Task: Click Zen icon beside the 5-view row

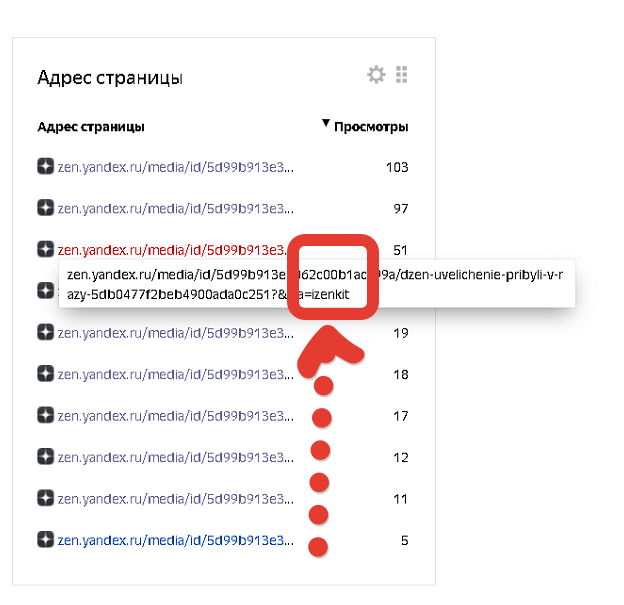Action: point(45,540)
